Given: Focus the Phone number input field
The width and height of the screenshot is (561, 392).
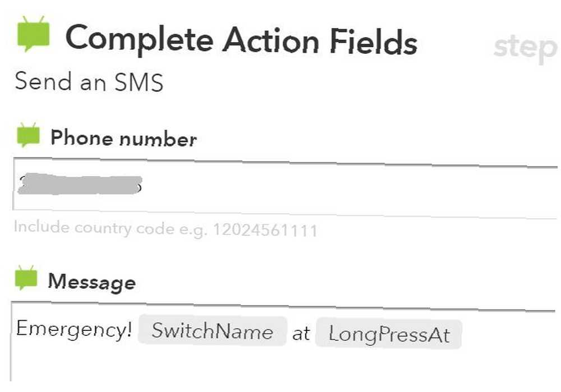Looking at the screenshot, I should tap(286, 187).
